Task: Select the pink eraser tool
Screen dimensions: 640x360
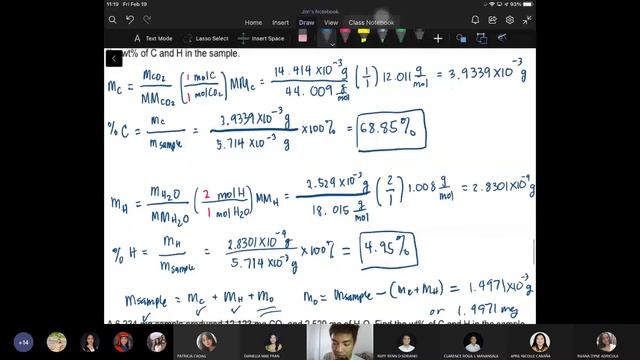Action: pyautogui.click(x=302, y=37)
